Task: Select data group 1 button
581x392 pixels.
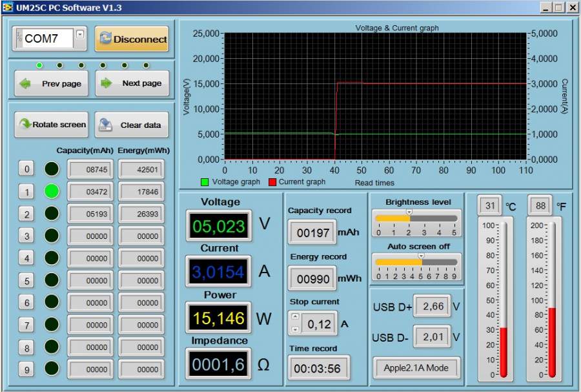Action: (x=26, y=192)
